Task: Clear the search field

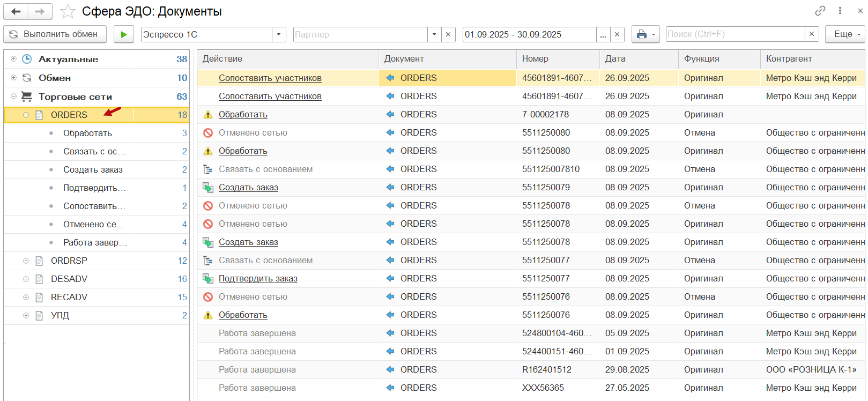Action: (x=812, y=34)
